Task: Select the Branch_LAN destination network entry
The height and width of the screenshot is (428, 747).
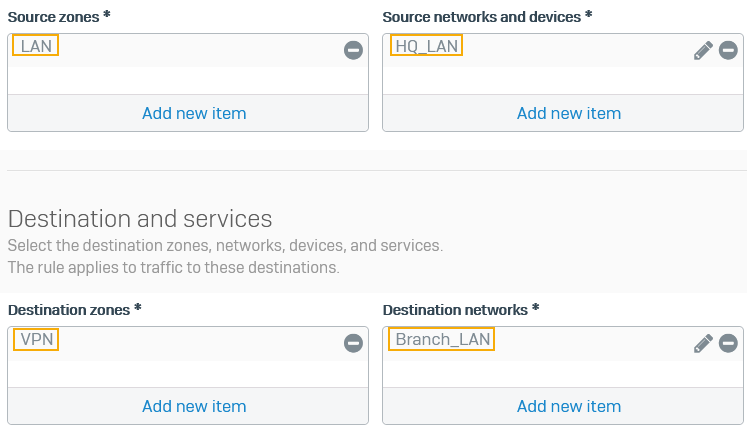Action: click(442, 339)
